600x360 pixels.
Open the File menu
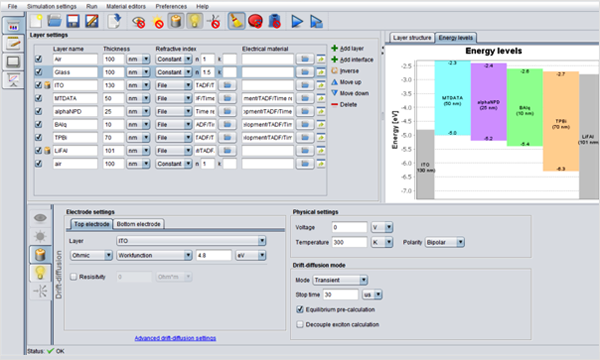[12, 7]
